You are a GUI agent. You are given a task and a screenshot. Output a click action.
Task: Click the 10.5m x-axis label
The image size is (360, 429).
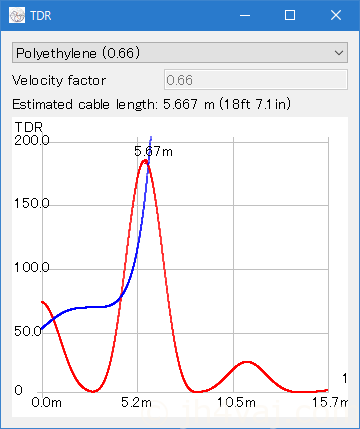pyautogui.click(x=236, y=402)
